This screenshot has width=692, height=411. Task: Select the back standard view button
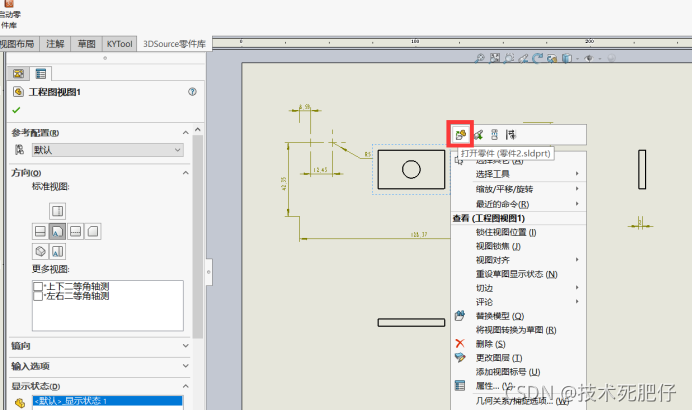point(93,231)
